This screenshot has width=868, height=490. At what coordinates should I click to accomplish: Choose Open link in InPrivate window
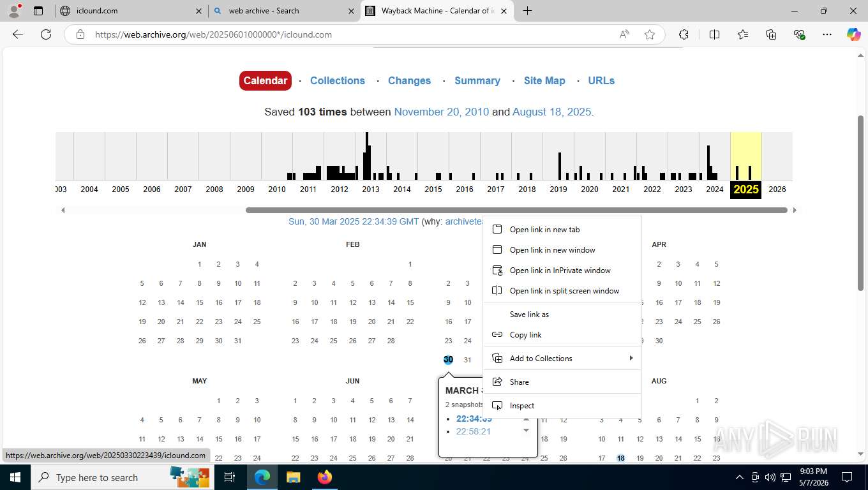point(562,271)
